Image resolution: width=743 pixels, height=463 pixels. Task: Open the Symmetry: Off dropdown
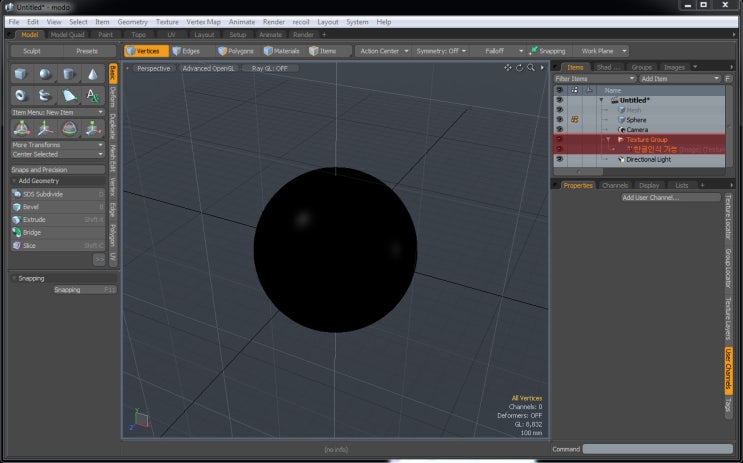tap(441, 51)
